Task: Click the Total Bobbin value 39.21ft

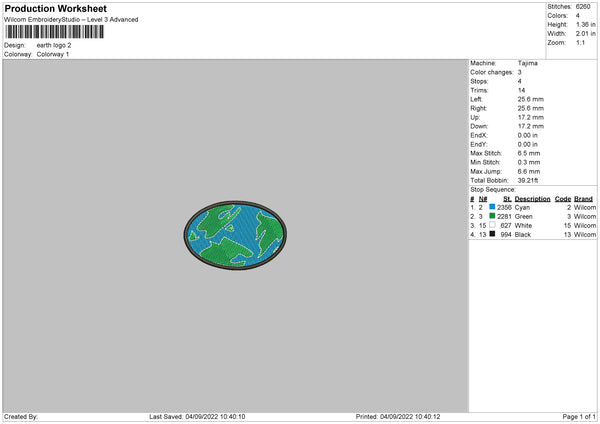Action: [528, 180]
